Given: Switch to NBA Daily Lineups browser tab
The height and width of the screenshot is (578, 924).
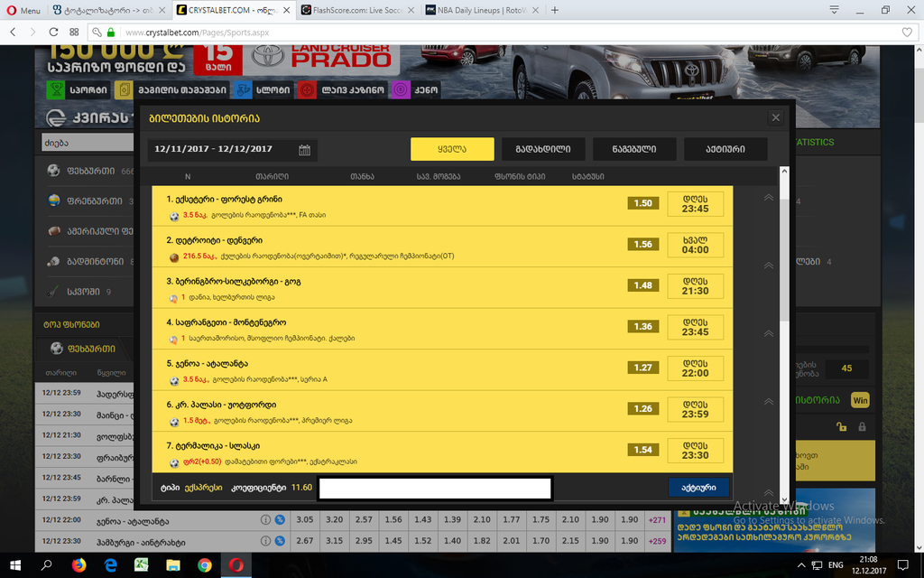Looking at the screenshot, I should tap(482, 10).
